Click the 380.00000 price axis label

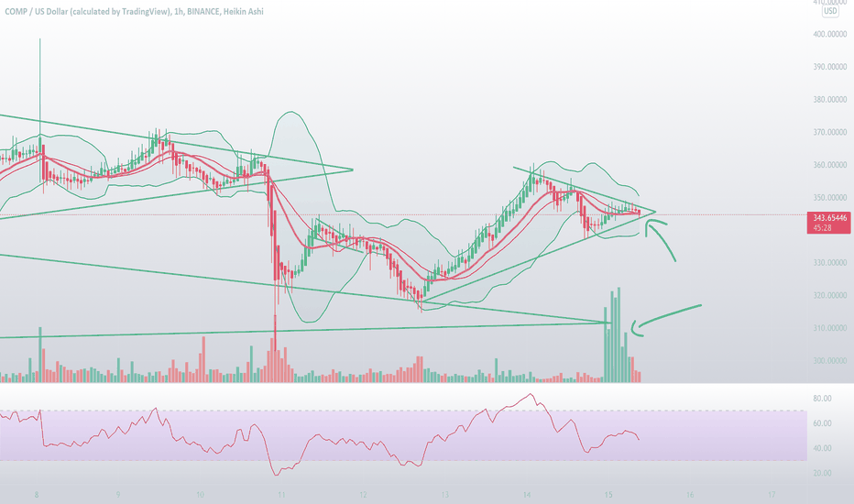pos(829,99)
